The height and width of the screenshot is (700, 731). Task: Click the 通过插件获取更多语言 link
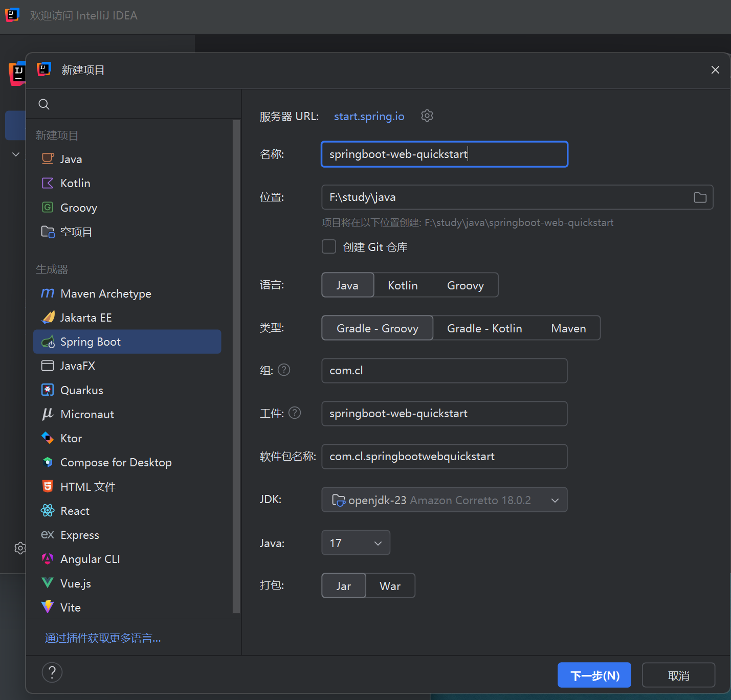pos(103,638)
